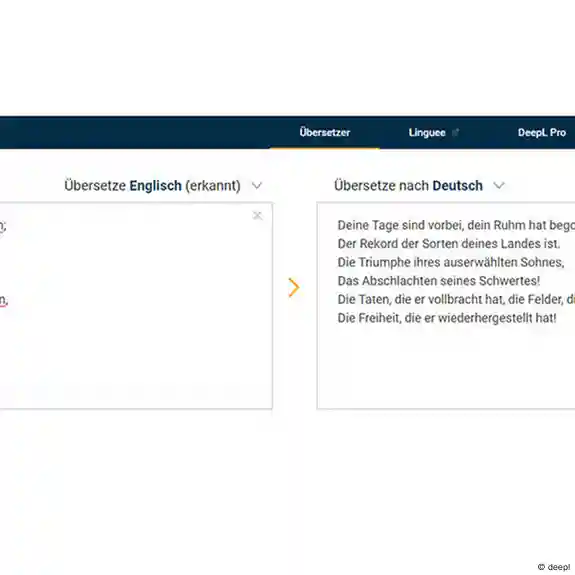The height and width of the screenshot is (575, 575).
Task: Switch to the Übersetzer tab
Action: click(x=325, y=132)
